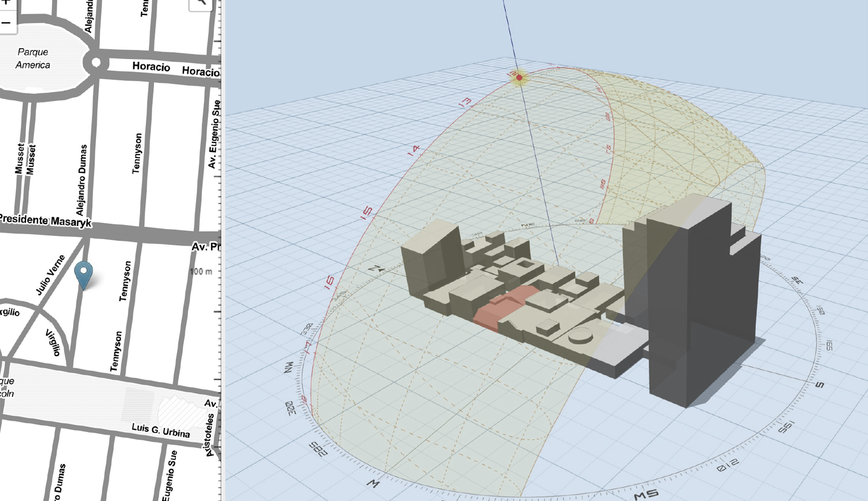Click the 14 hour mark on sun path

click(413, 151)
